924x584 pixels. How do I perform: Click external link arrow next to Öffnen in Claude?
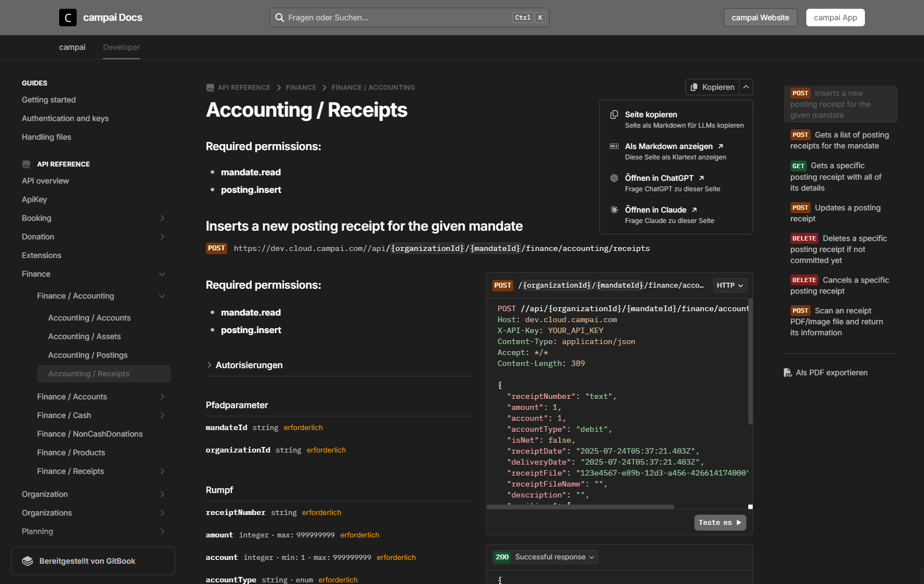click(695, 210)
